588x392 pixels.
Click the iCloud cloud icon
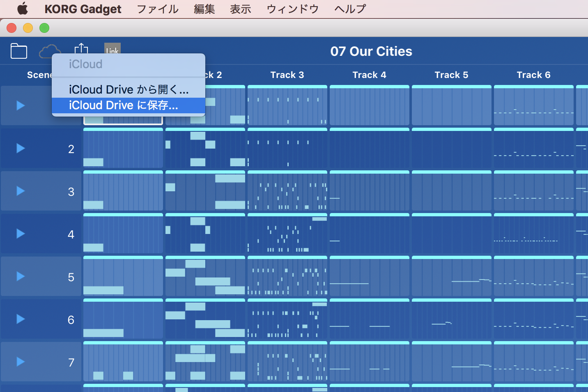pos(50,50)
